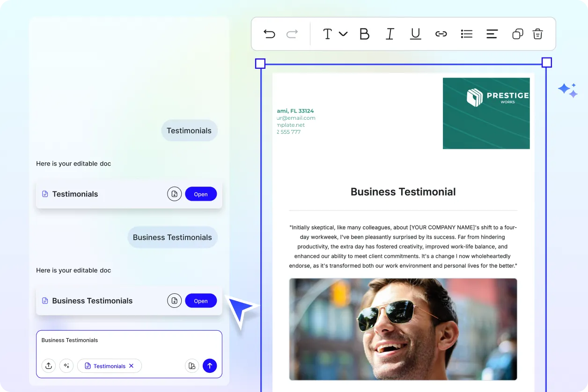Download the Testimonials doc
The width and height of the screenshot is (588, 392).
point(174,194)
